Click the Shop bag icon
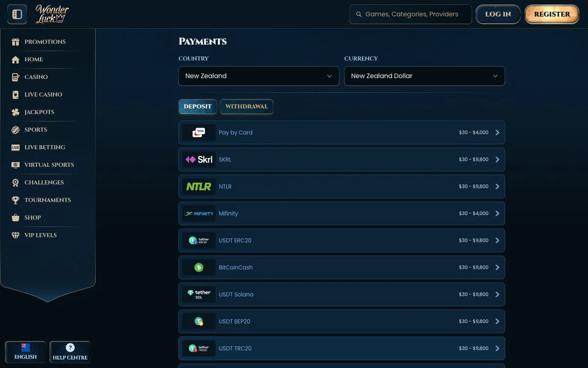The width and height of the screenshot is (588, 368). click(16, 218)
